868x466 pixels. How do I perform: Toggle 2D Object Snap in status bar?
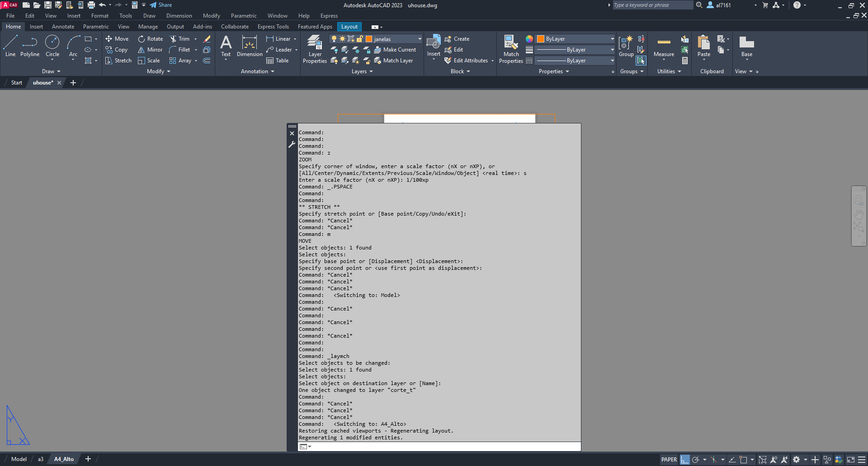click(x=743, y=460)
